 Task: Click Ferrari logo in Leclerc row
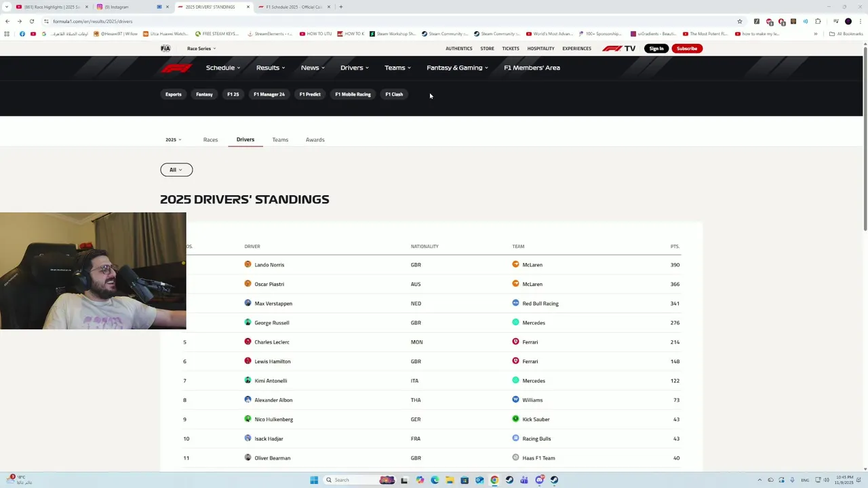click(x=515, y=342)
